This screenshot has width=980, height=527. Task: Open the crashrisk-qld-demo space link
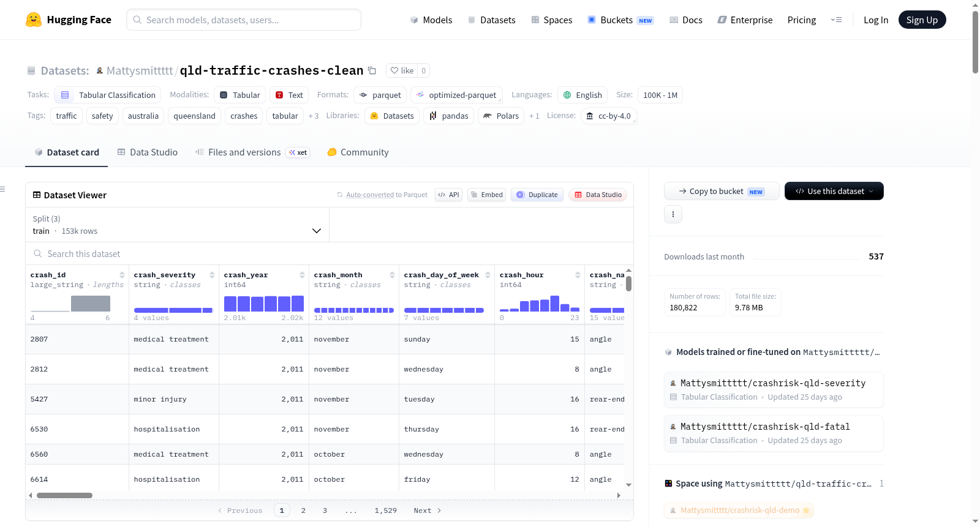coord(739,510)
